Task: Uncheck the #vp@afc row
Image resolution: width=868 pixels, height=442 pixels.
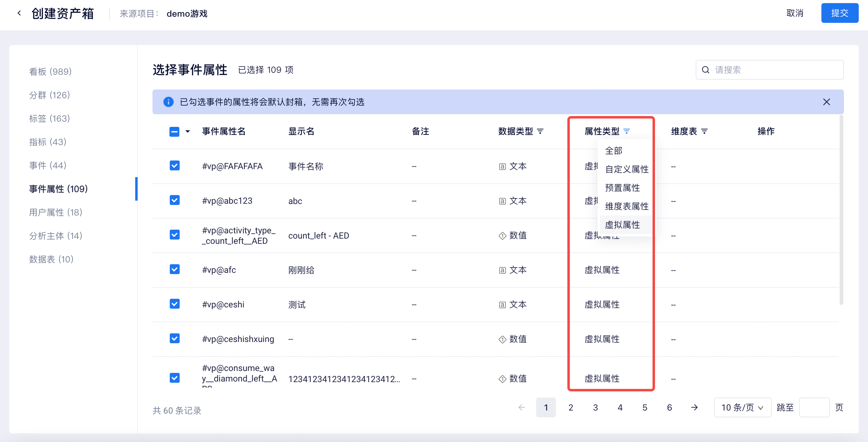Action: click(174, 269)
